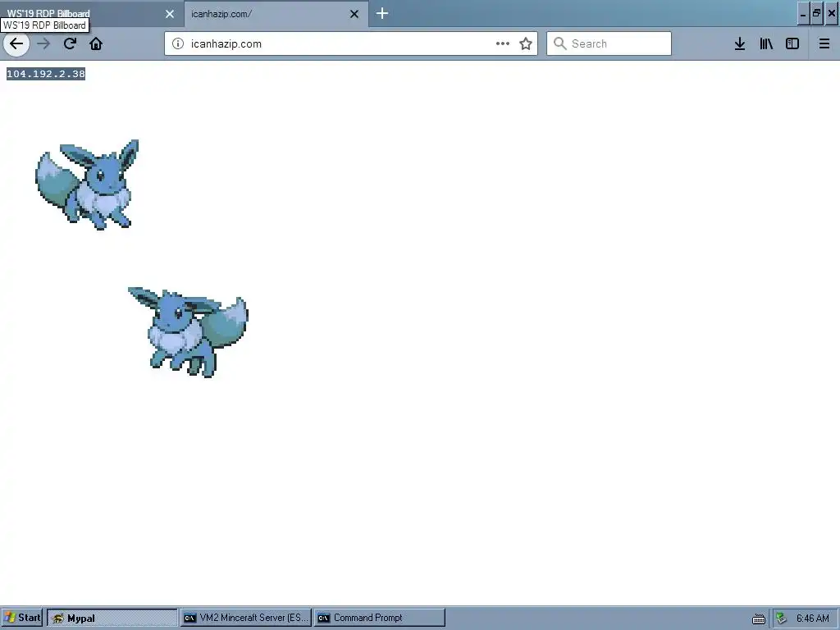The height and width of the screenshot is (630, 840).
Task: Close the Mypal browser window
Action: (x=832, y=14)
